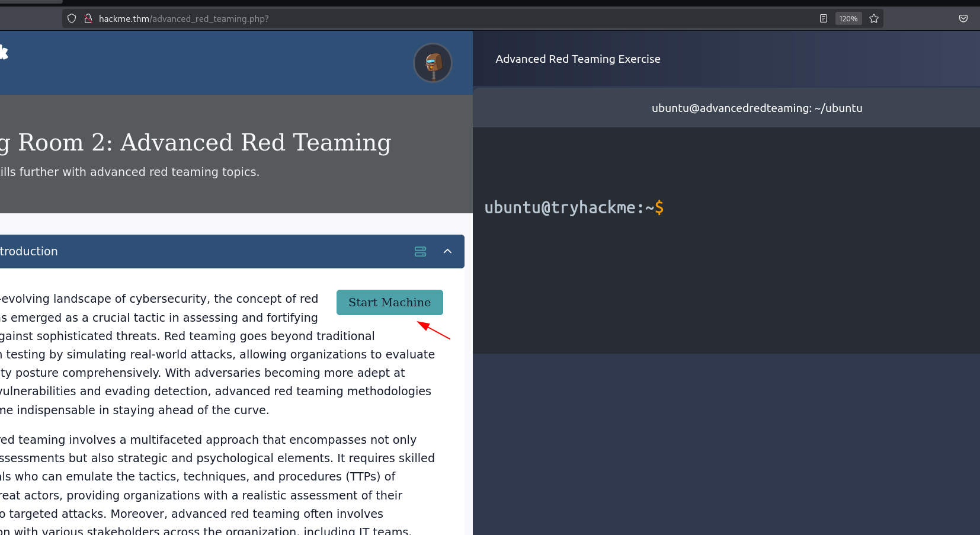980x535 pixels.
Task: Click the Save to Pocket icon
Action: [x=963, y=18]
